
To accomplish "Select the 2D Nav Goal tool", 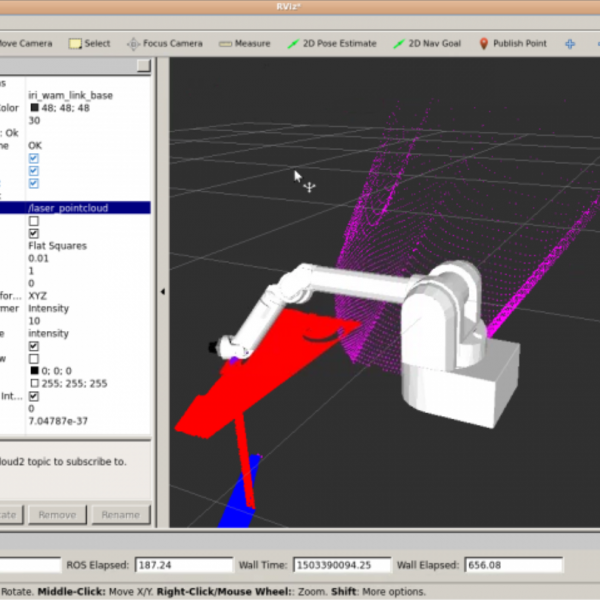I will coord(427,43).
